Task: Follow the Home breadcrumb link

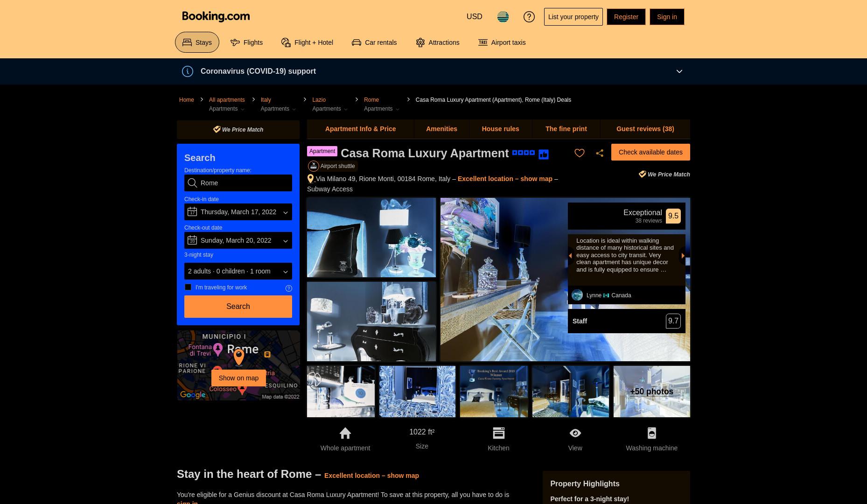Action: click(186, 100)
